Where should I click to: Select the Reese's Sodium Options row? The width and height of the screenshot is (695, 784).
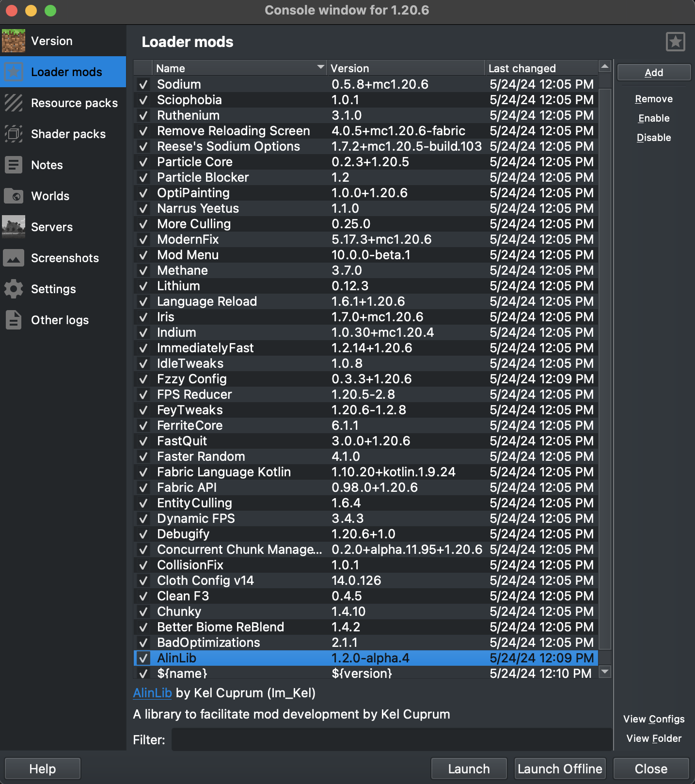[366, 146]
